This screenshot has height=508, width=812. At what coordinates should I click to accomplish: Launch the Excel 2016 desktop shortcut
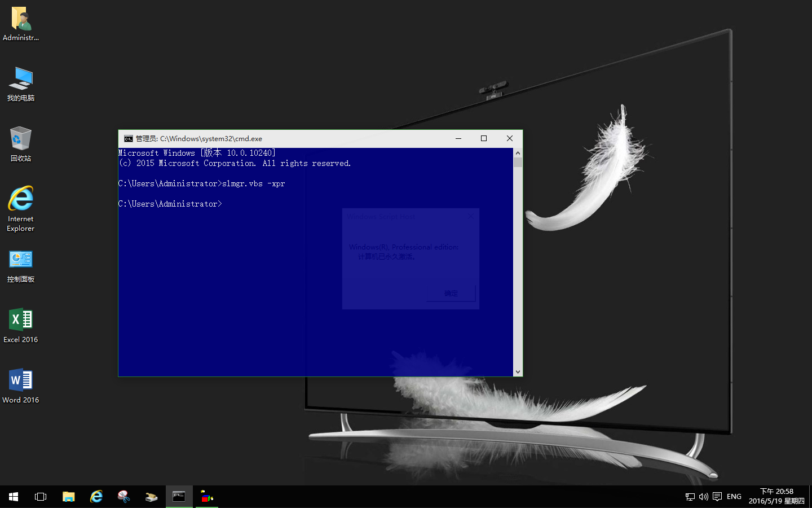pos(21,326)
